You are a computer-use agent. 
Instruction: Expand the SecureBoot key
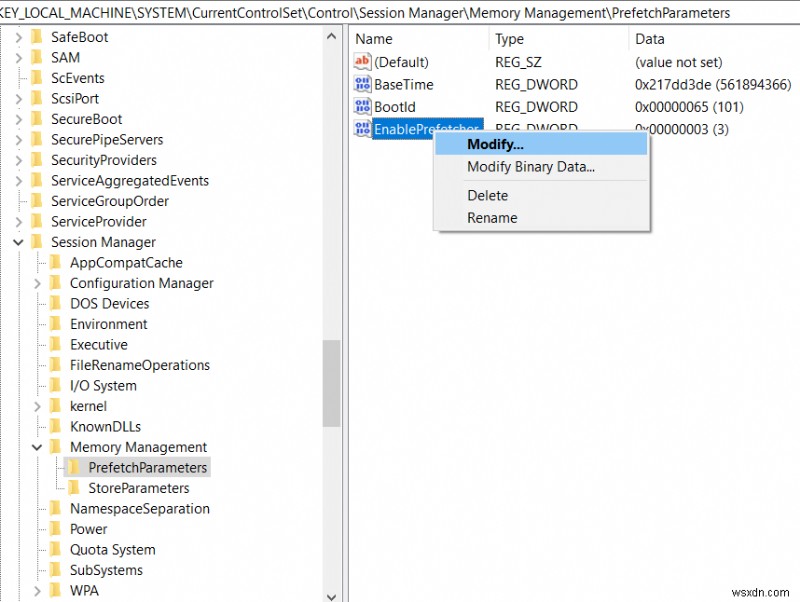pos(18,119)
